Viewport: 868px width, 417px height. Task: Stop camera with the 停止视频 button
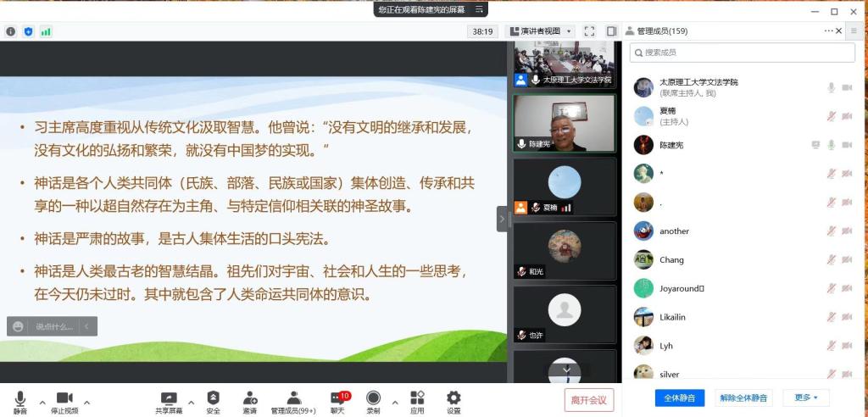[x=64, y=401]
